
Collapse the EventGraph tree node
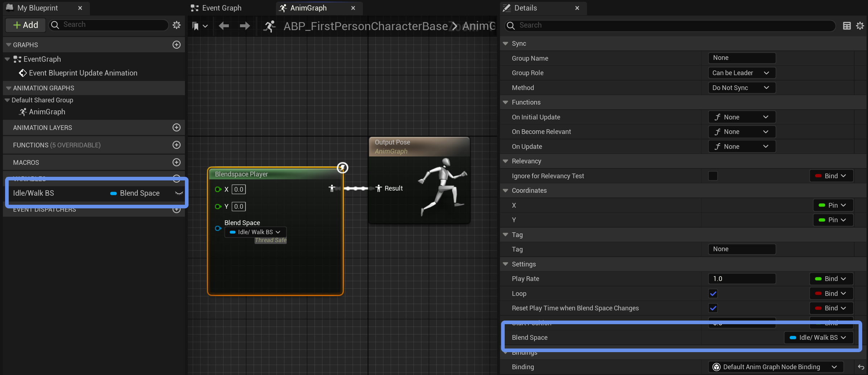7,59
